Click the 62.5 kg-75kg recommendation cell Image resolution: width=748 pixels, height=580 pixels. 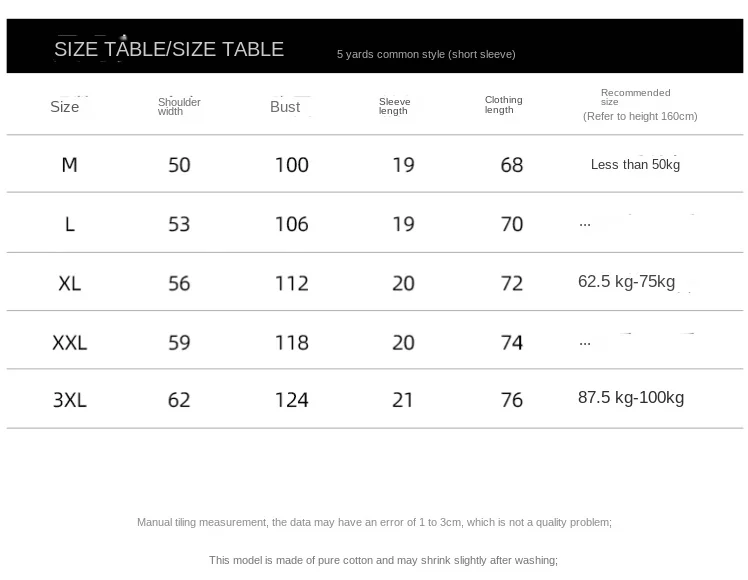pos(626,282)
